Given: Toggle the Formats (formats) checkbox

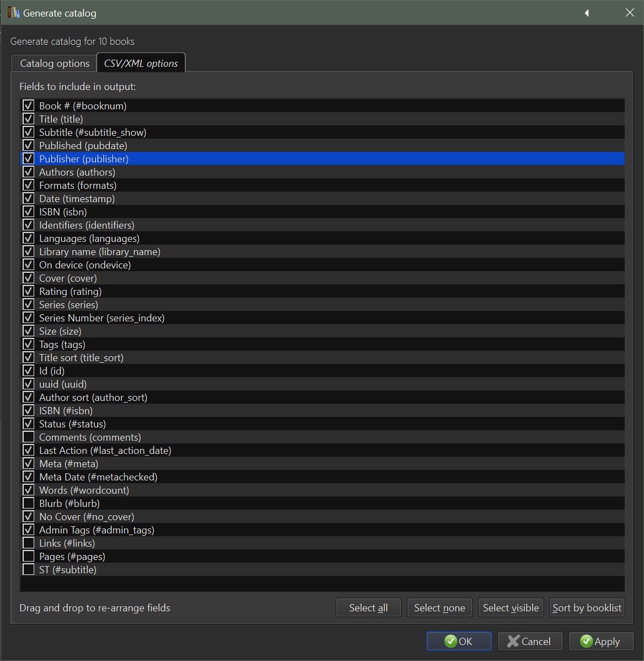Looking at the screenshot, I should tap(28, 185).
